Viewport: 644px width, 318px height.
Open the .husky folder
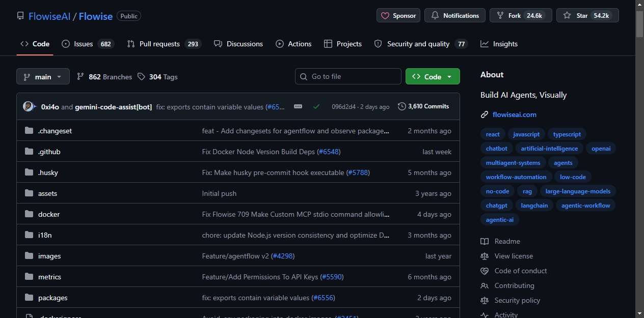click(48, 172)
